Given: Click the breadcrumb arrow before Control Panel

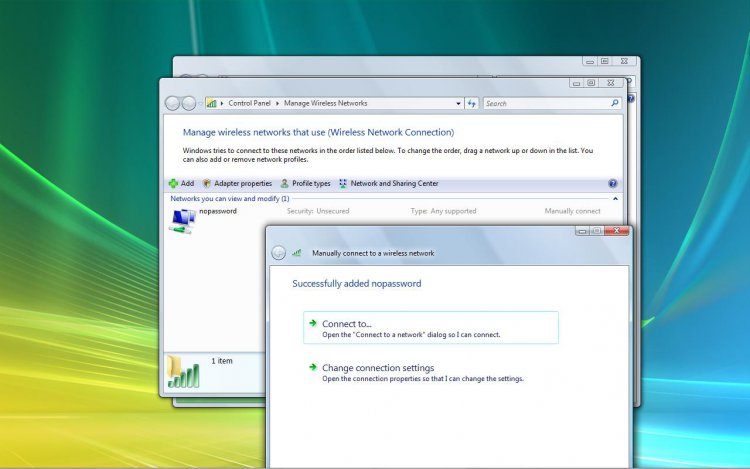Looking at the screenshot, I should coord(222,103).
